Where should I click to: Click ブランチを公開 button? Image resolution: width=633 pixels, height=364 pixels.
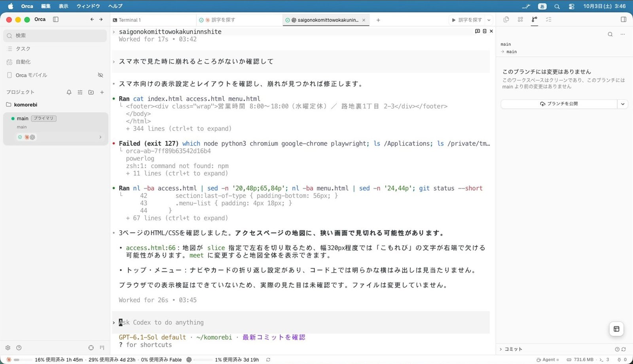pyautogui.click(x=559, y=104)
